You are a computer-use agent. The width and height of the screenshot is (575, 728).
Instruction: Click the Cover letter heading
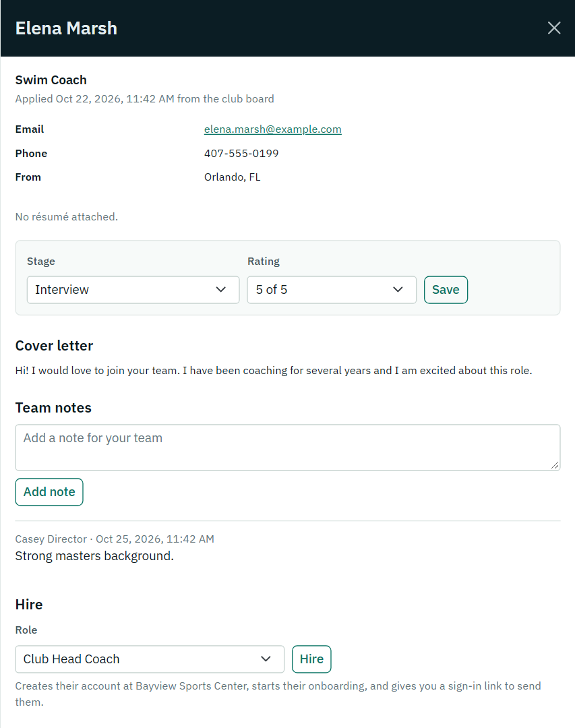pos(54,346)
